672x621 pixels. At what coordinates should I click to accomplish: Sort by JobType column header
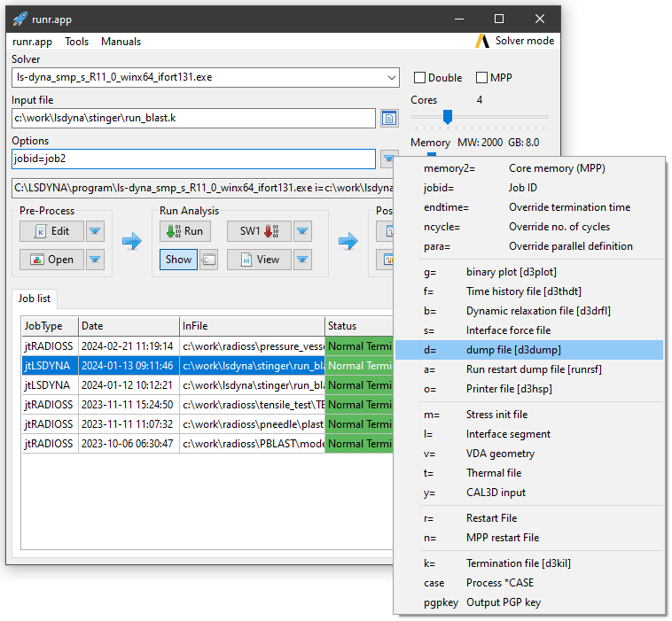tap(50, 326)
